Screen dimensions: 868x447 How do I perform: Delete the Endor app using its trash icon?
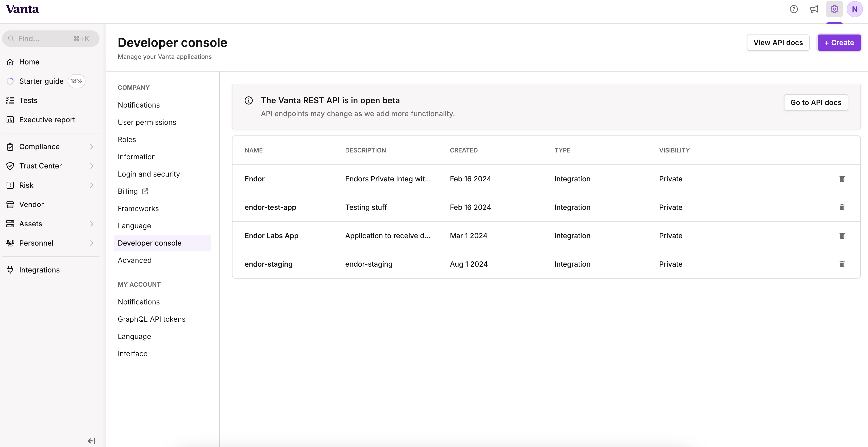tap(842, 179)
